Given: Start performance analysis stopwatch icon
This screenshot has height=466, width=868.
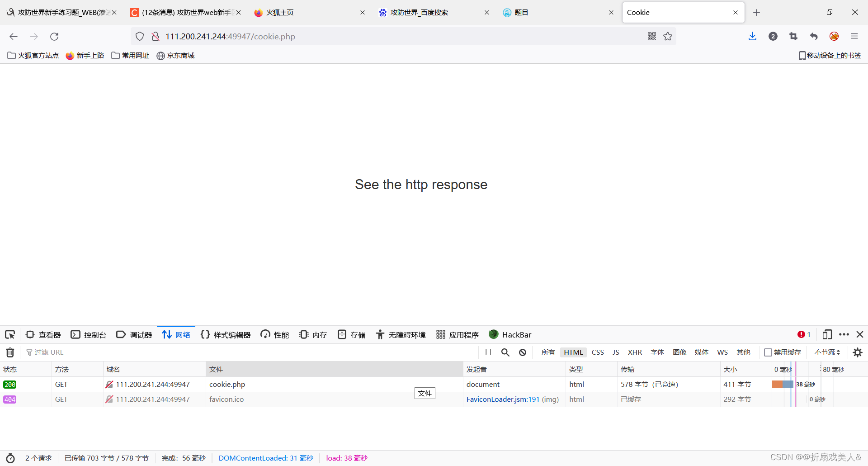Looking at the screenshot, I should click(10, 458).
